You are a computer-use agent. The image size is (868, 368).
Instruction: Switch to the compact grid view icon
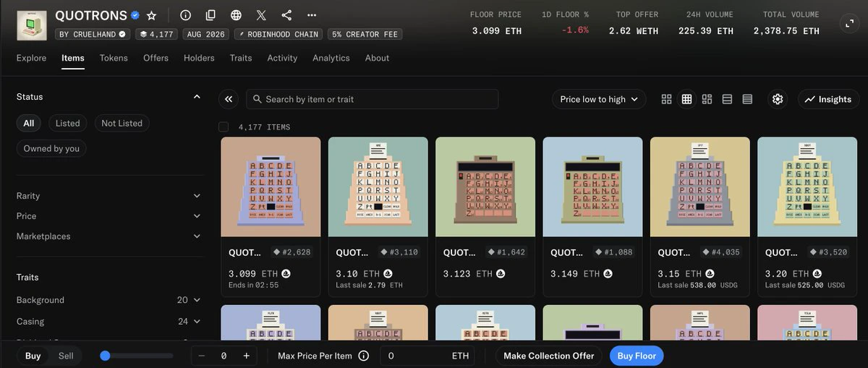click(x=687, y=99)
